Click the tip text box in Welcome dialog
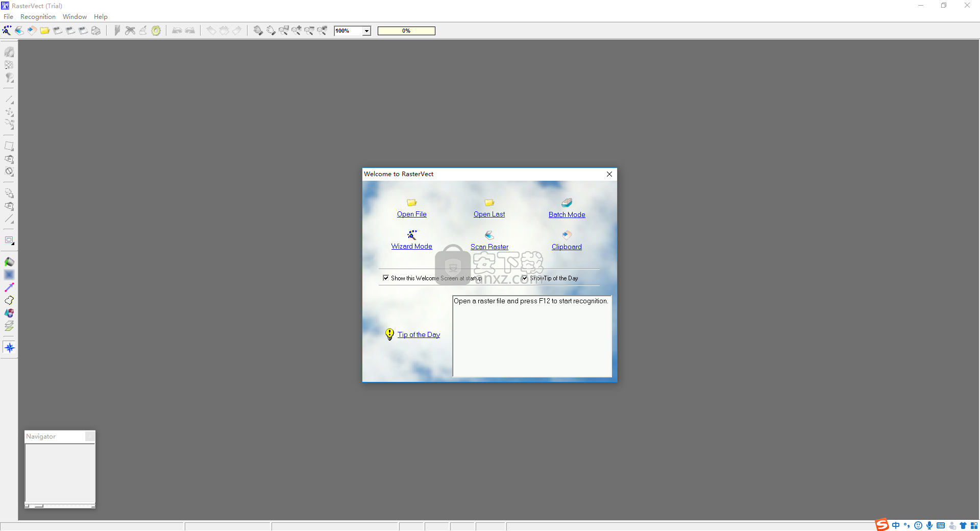 point(532,336)
